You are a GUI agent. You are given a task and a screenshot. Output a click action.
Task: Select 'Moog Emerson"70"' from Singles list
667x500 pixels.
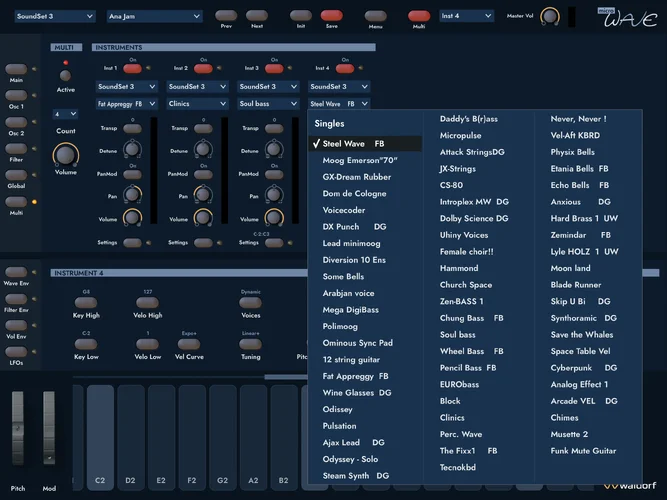360,160
